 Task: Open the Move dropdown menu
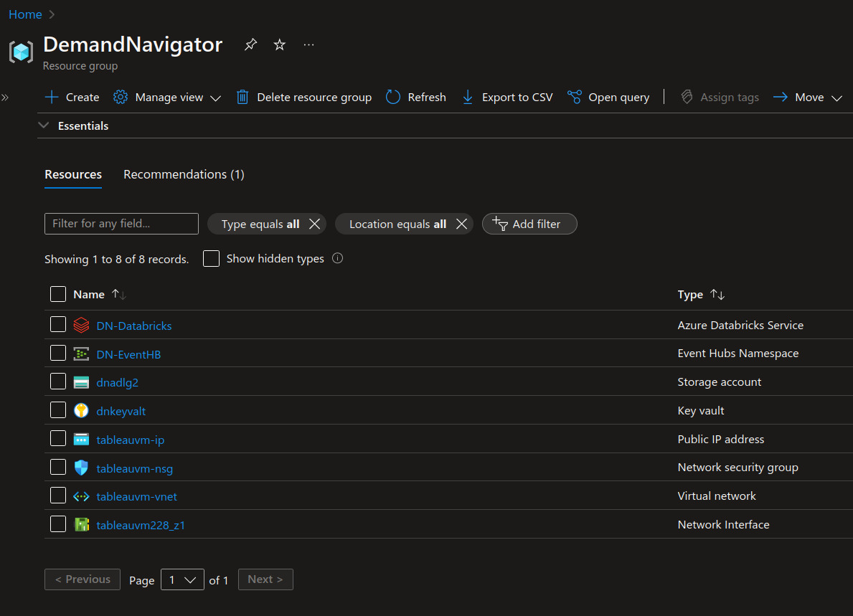(808, 98)
